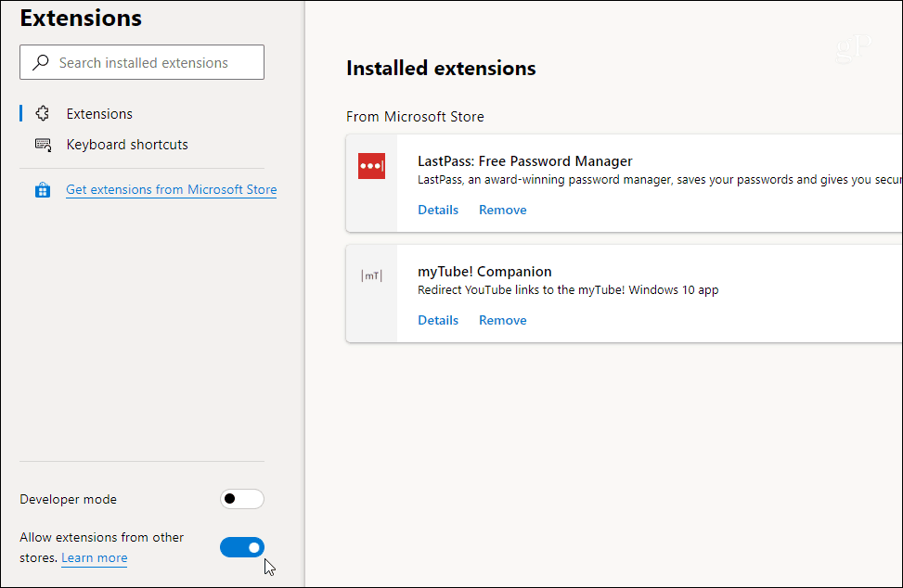Viewport: 903px width, 588px height.
Task: Enable the Developer mode toggle
Action: 242,499
